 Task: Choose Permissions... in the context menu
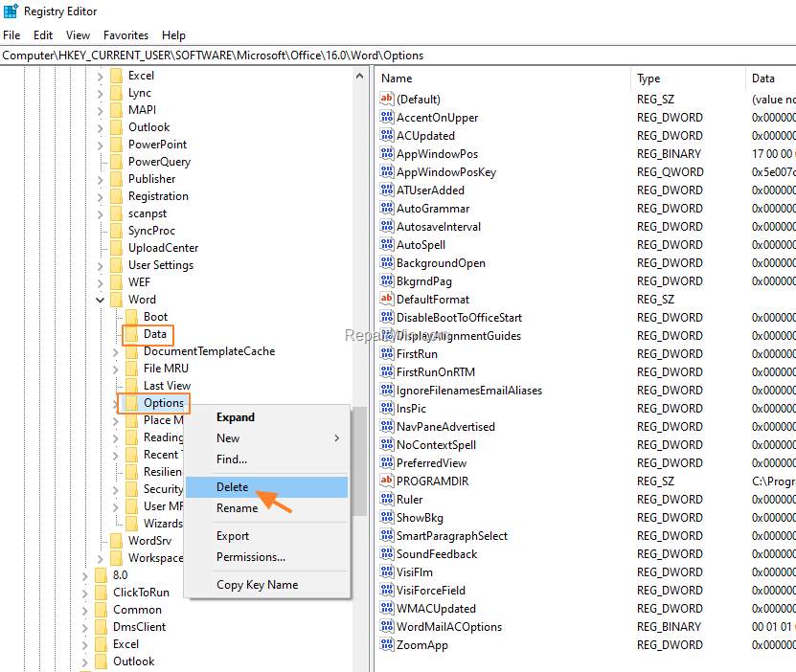267,557
